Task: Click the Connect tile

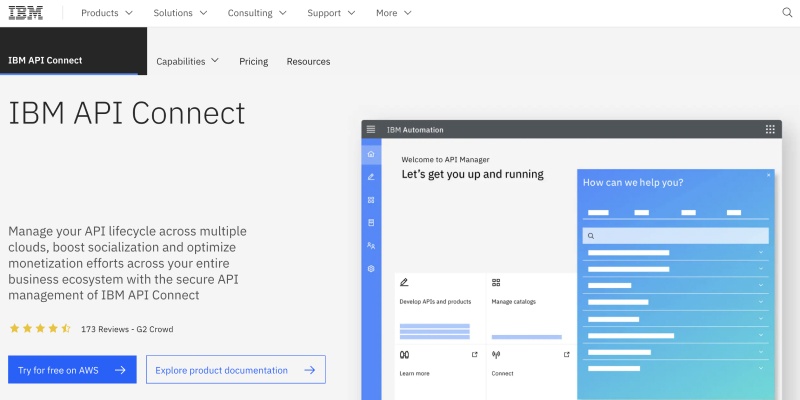Action: pyautogui.click(x=532, y=372)
